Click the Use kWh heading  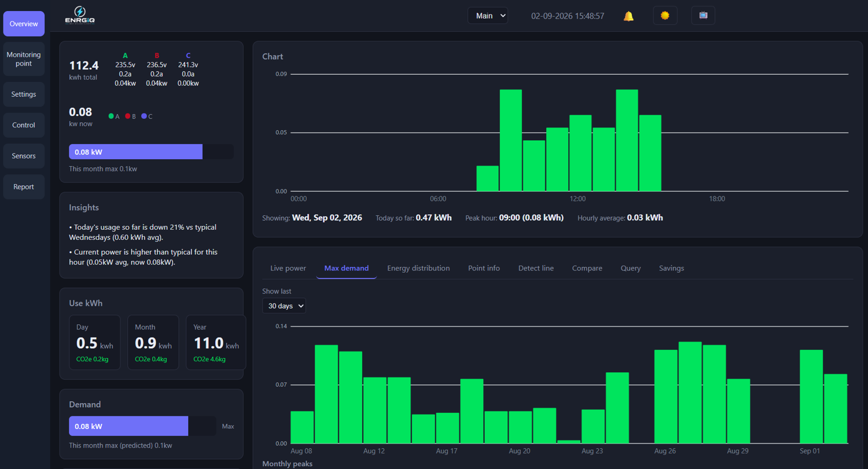coord(86,303)
